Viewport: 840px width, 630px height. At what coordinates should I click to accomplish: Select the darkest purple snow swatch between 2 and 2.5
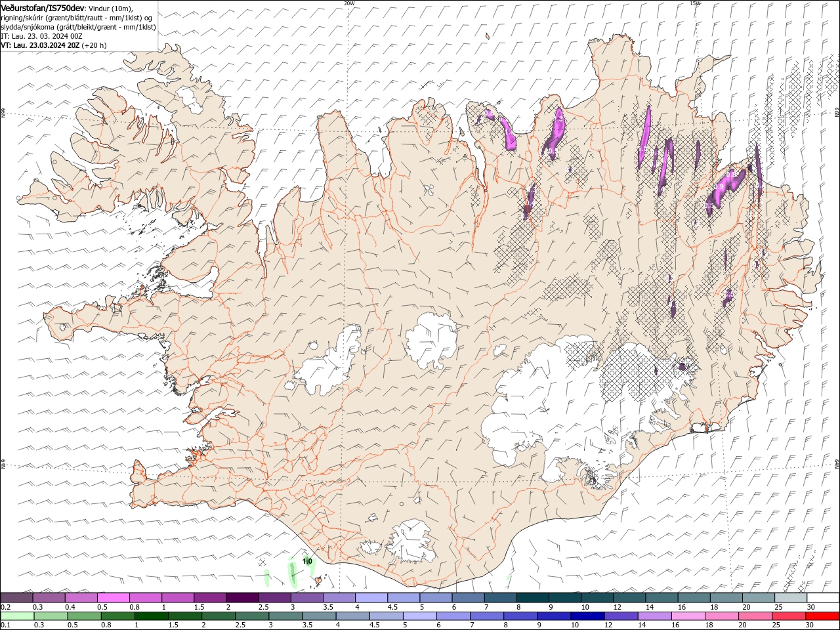click(x=242, y=597)
